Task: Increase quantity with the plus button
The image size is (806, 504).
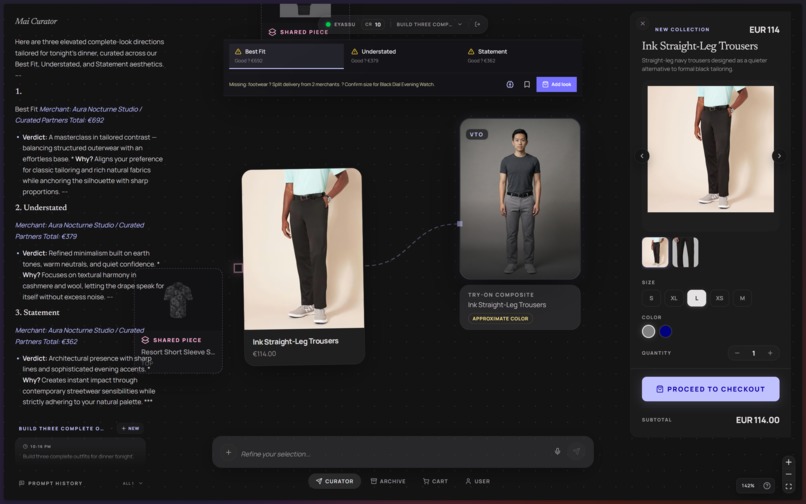Action: 770,353
